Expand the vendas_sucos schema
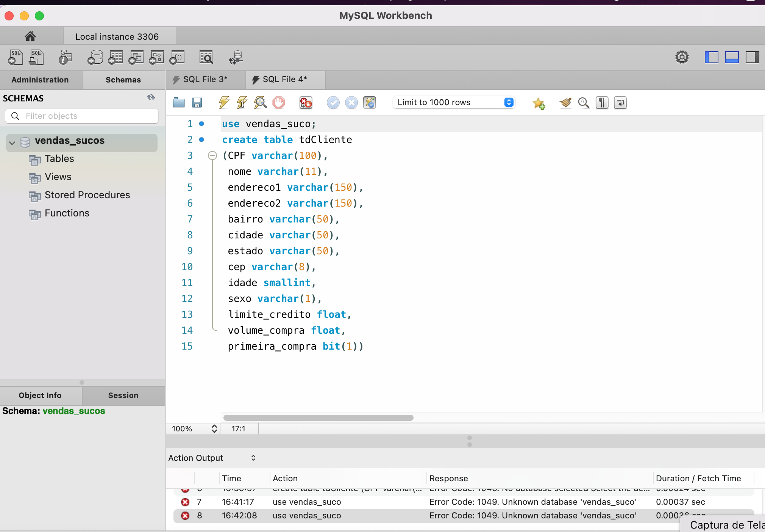 tap(13, 140)
